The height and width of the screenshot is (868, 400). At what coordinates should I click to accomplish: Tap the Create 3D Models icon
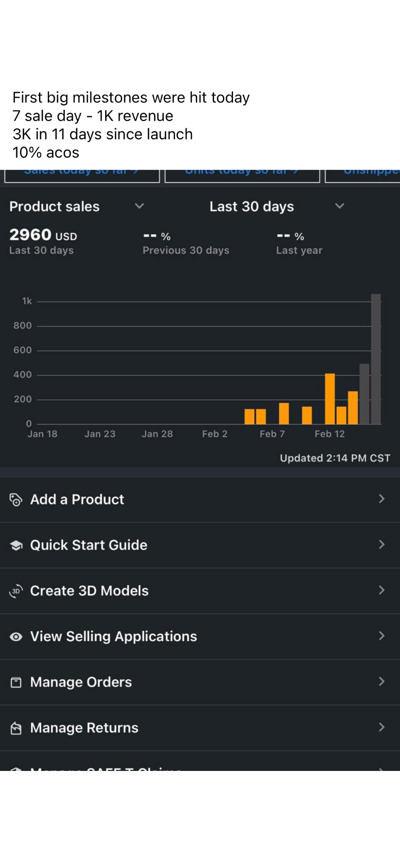[x=16, y=591]
